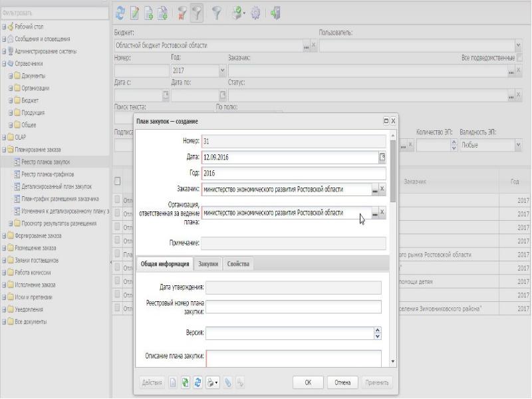Toggle the Все подведомственные checkbox

(520, 58)
